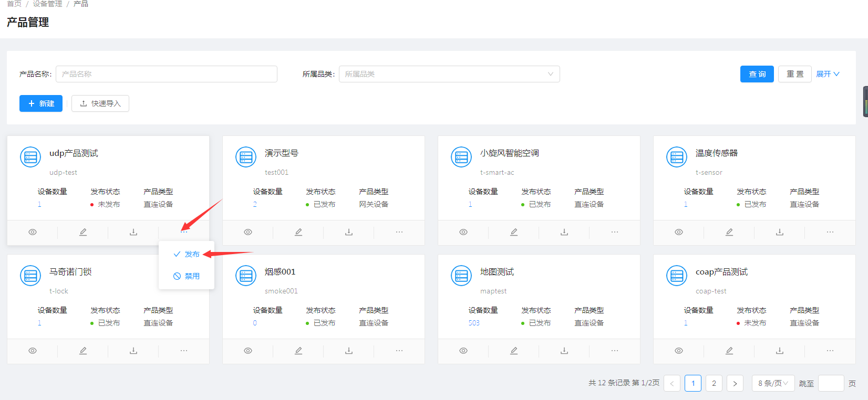Click the 查询 search button

tap(757, 74)
